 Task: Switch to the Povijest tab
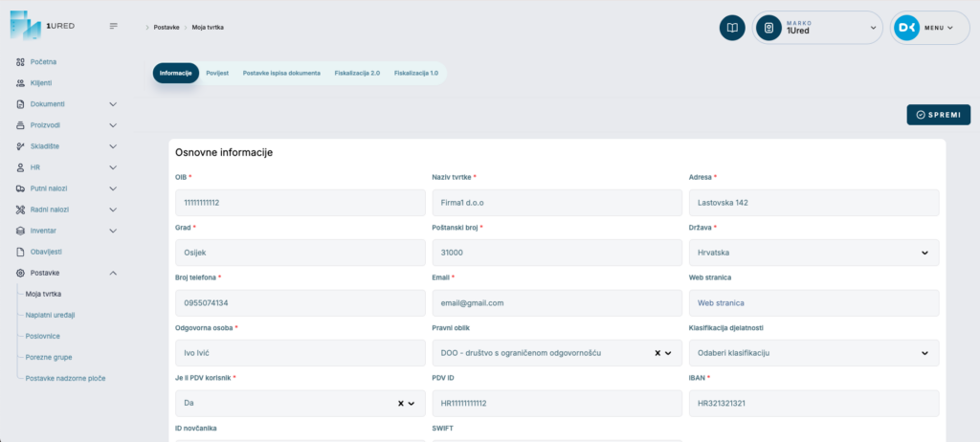pos(217,74)
